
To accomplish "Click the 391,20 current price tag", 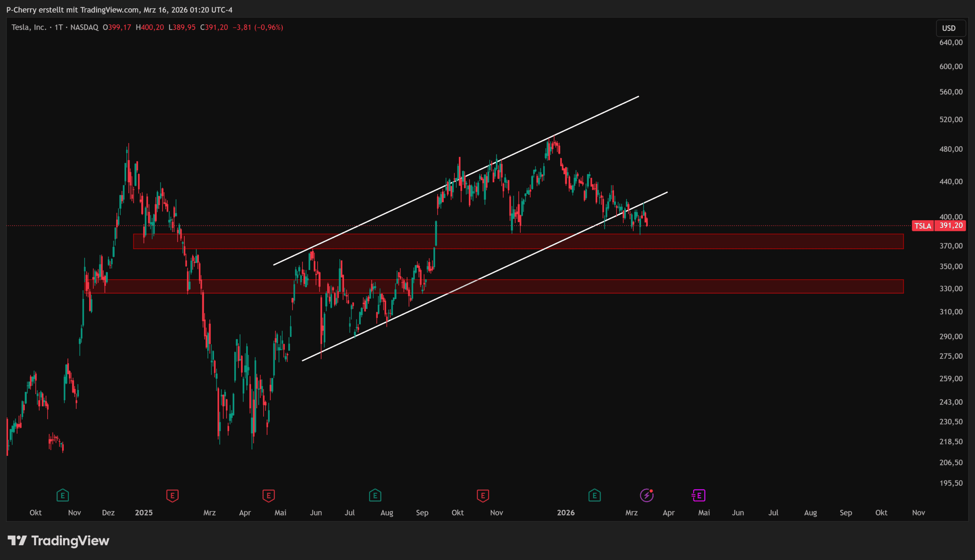I will pyautogui.click(x=951, y=226).
